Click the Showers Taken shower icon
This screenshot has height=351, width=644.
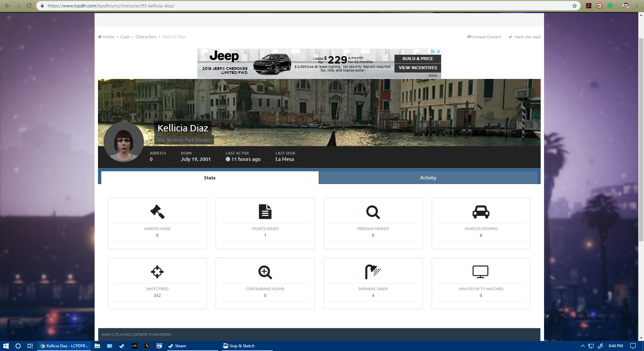pyautogui.click(x=373, y=272)
